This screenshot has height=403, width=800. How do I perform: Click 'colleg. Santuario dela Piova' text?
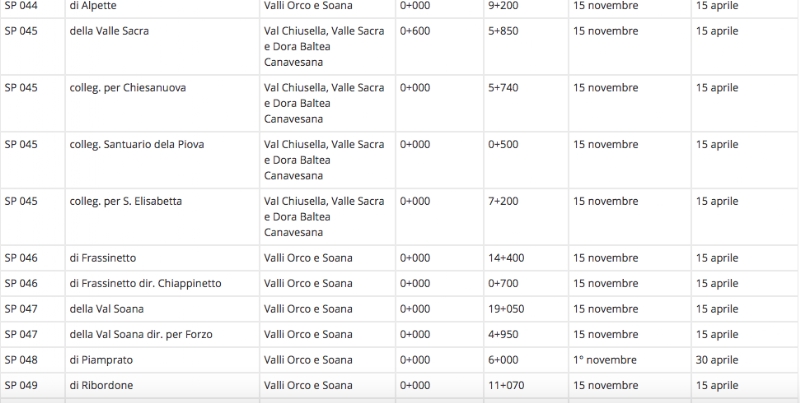pos(137,144)
